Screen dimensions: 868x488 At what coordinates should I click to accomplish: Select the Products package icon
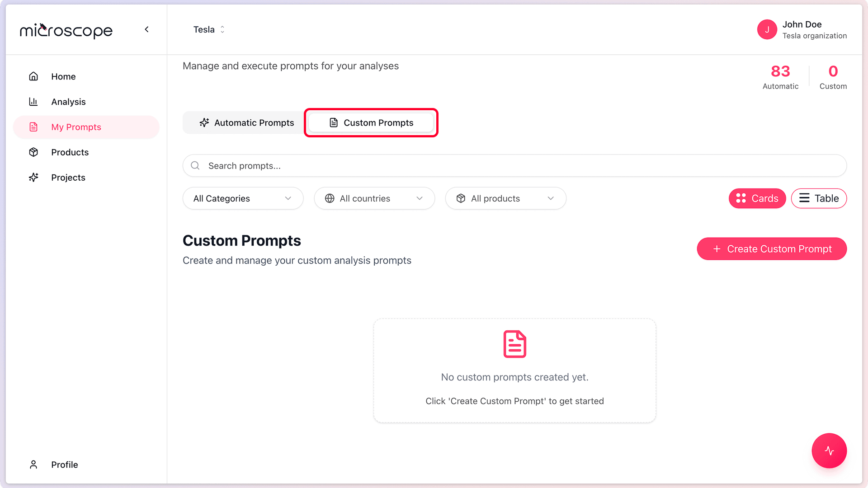[x=33, y=152]
